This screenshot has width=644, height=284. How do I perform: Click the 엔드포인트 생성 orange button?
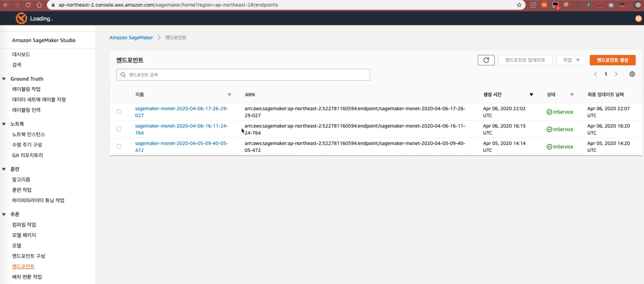coord(612,60)
